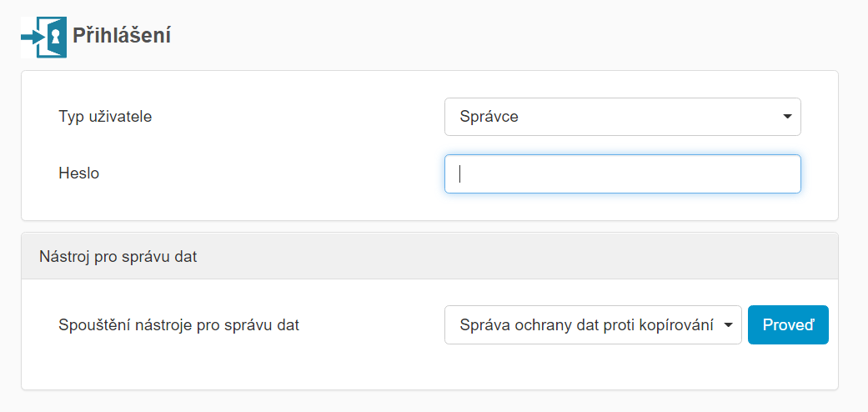This screenshot has width=868, height=412.
Task: Click the keyhole in the login icon
Action: click(54, 37)
